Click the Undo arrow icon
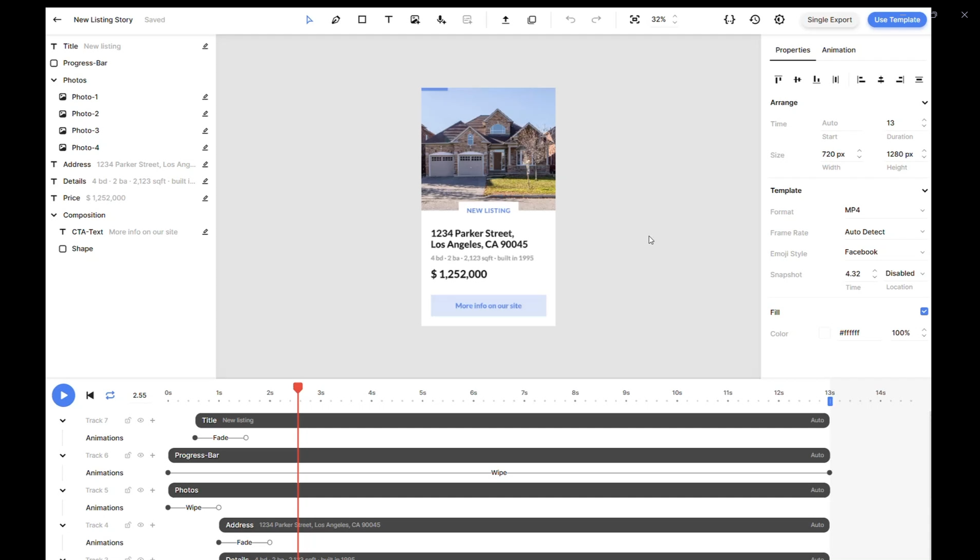 point(570,20)
